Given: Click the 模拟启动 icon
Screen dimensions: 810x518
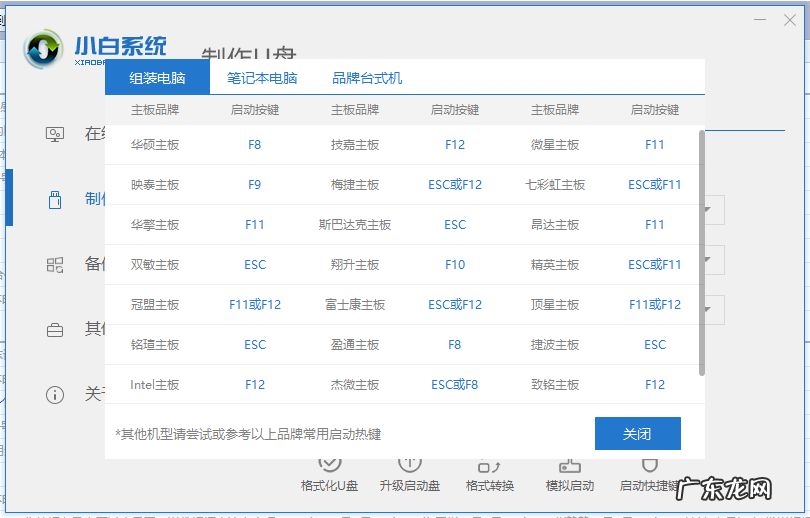Looking at the screenshot, I should coord(570,466).
